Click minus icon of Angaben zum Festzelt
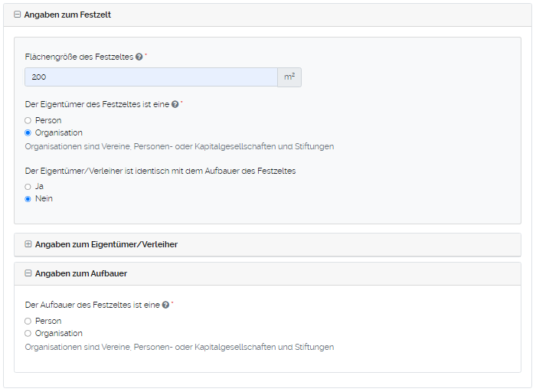Viewport: 536px width, 392px height. [x=18, y=15]
